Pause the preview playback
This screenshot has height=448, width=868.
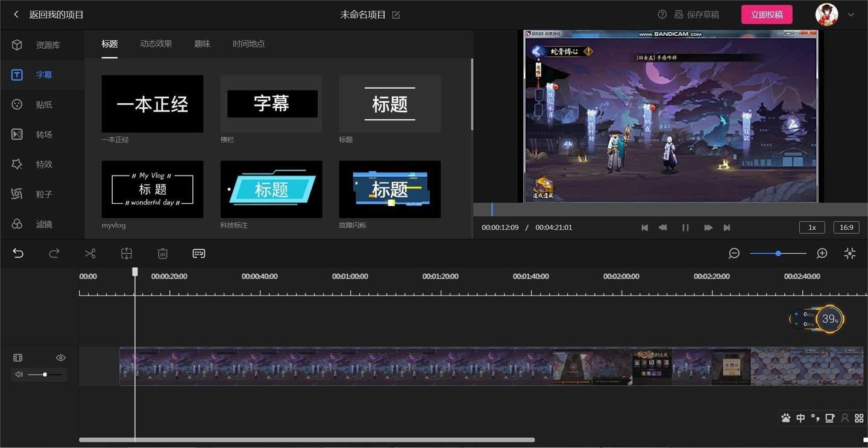point(685,227)
